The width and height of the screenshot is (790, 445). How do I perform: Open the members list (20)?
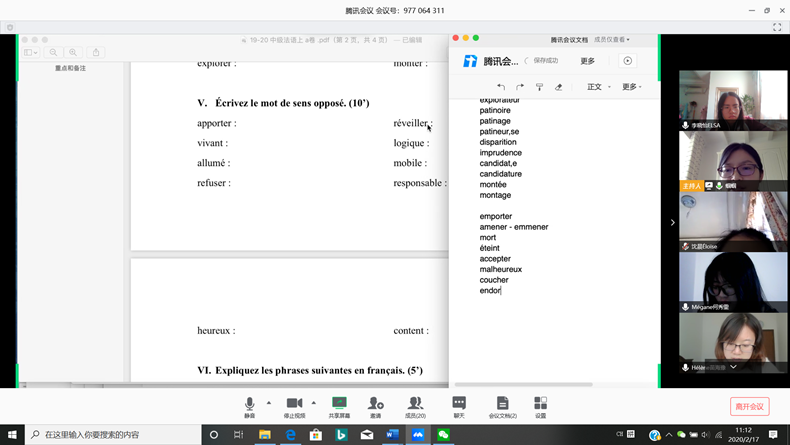tap(415, 406)
